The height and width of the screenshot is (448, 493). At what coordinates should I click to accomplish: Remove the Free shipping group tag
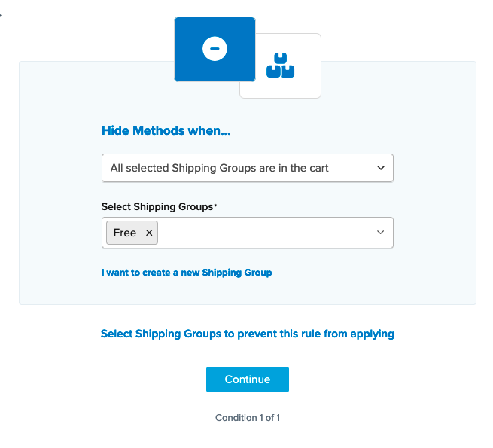[x=149, y=233]
